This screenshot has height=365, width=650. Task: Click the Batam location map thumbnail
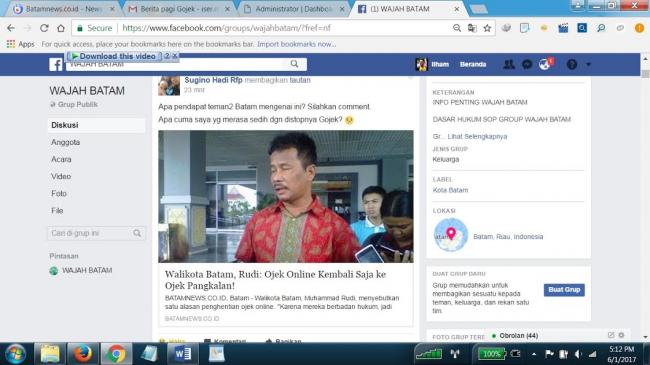(451, 235)
